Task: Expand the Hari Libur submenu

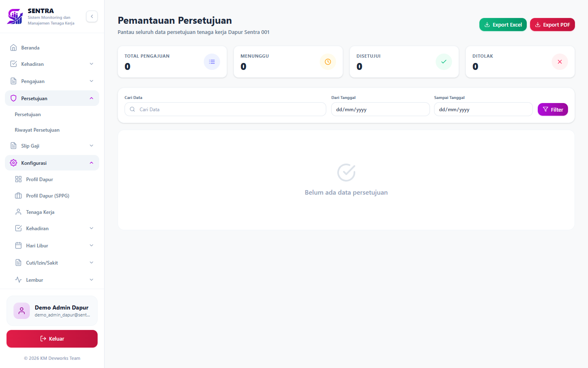Action: [x=54, y=245]
